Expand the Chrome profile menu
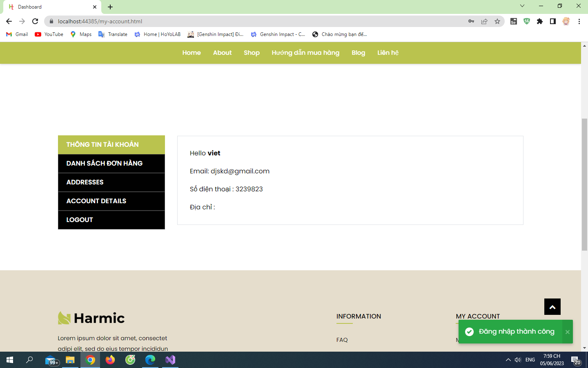588x368 pixels. [x=566, y=21]
